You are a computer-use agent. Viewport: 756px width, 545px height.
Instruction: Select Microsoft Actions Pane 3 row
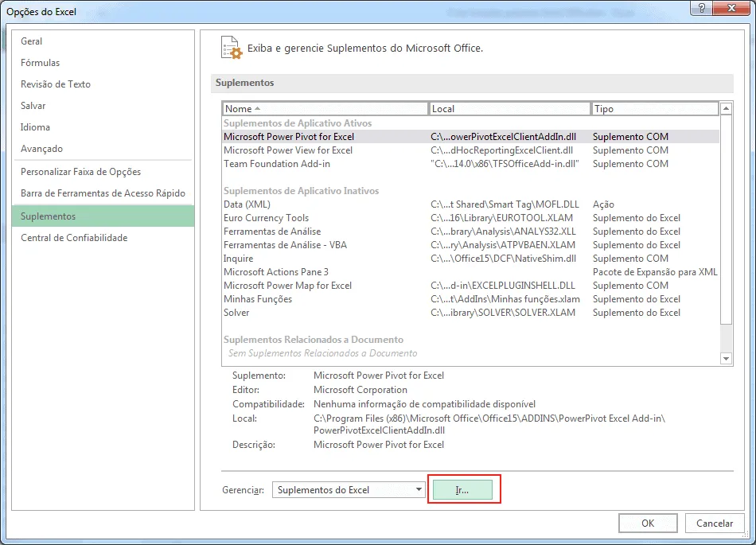470,272
